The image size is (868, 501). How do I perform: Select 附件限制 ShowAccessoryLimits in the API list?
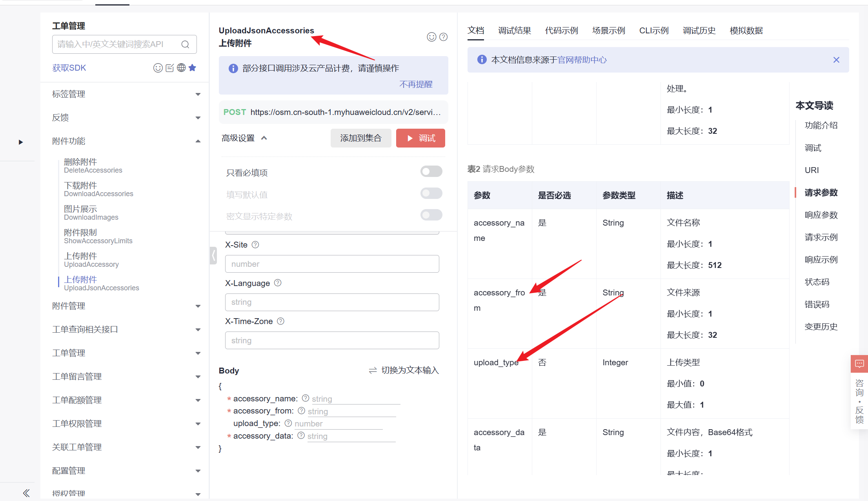click(98, 236)
